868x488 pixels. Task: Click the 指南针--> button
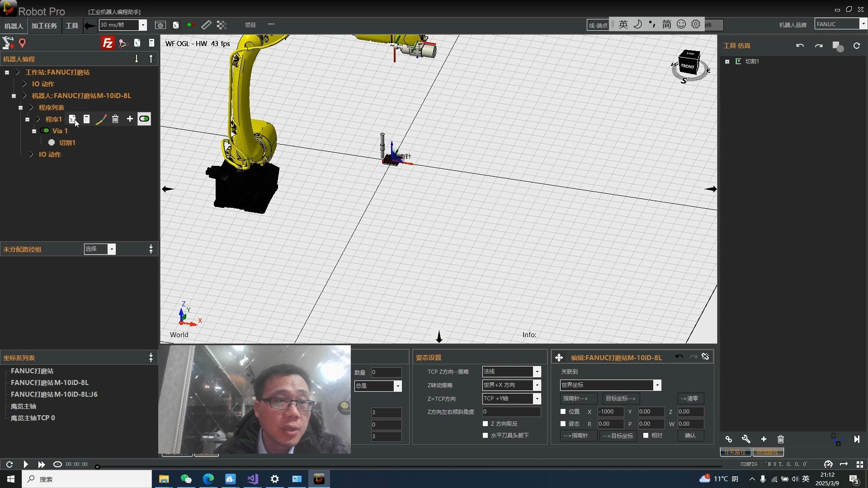(x=579, y=399)
